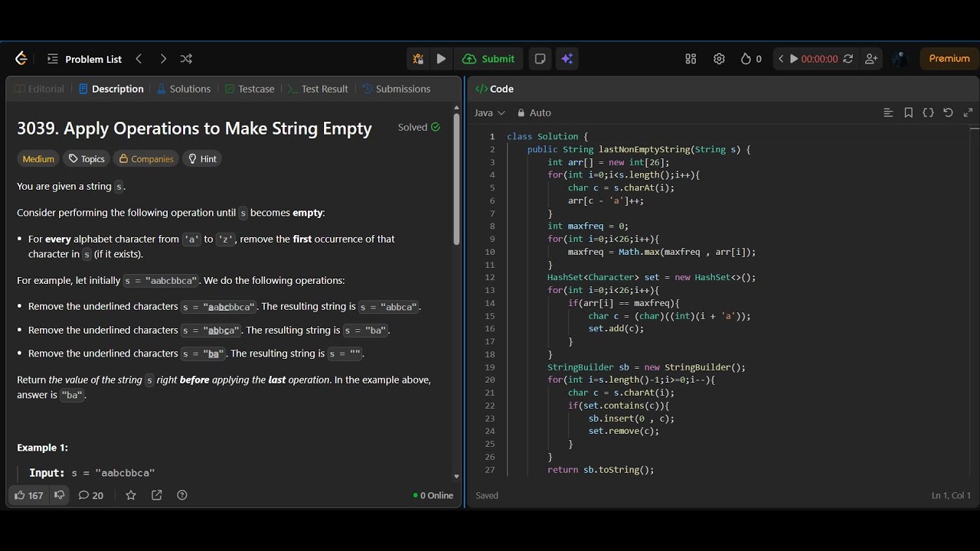
Task: Collapse the timer with left chevron
Action: point(780,59)
